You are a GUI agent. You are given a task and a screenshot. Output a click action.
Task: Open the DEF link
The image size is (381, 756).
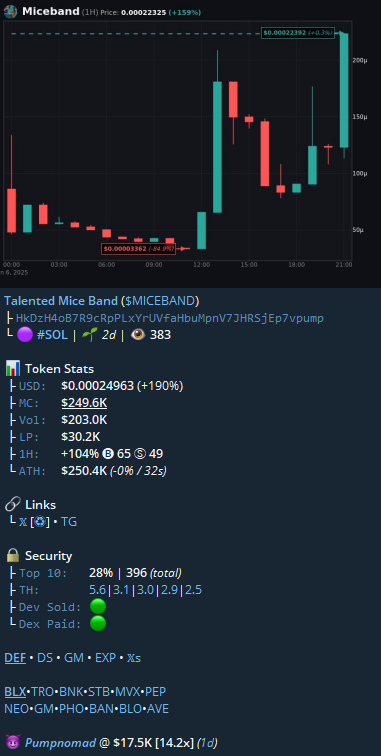pos(15,658)
